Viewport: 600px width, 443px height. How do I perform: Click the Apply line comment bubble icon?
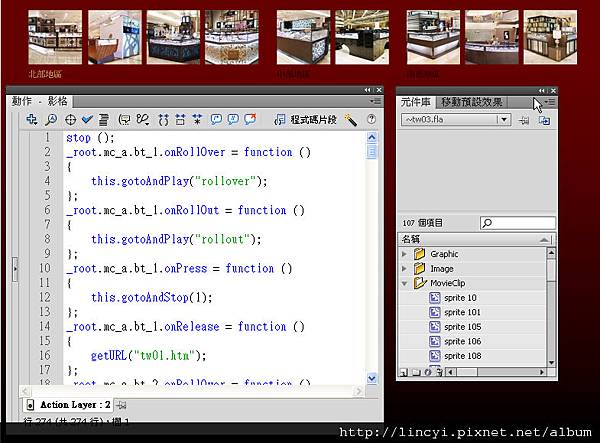pyautogui.click(x=233, y=119)
